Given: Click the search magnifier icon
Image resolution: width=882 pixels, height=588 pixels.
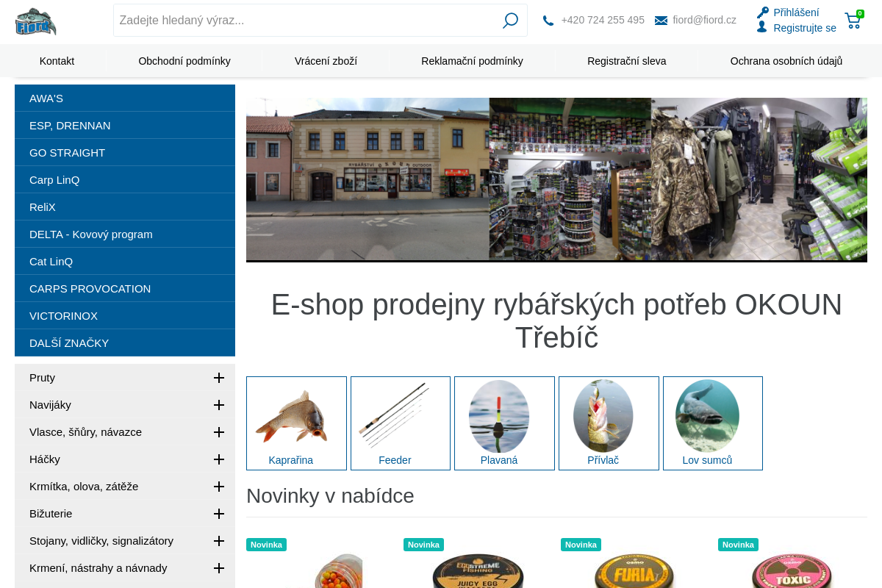Looking at the screenshot, I should (x=510, y=21).
